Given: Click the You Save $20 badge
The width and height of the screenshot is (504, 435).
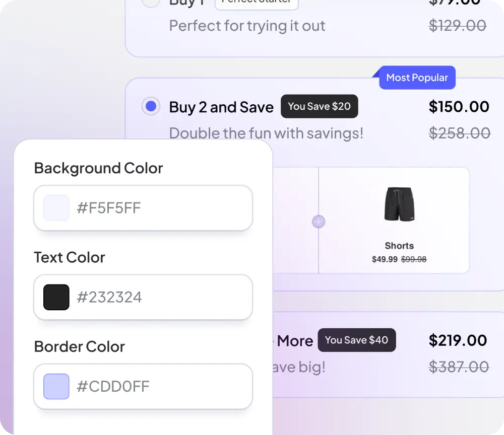Looking at the screenshot, I should coord(319,106).
